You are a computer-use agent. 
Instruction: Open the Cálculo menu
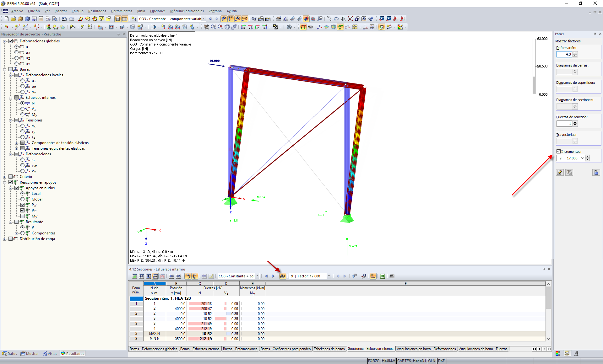77,11
